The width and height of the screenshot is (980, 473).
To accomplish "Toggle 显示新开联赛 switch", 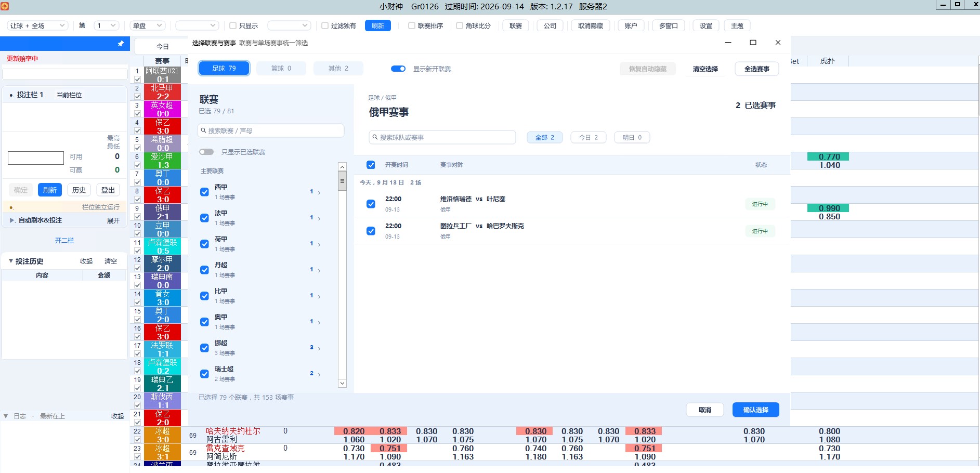I will pos(398,69).
